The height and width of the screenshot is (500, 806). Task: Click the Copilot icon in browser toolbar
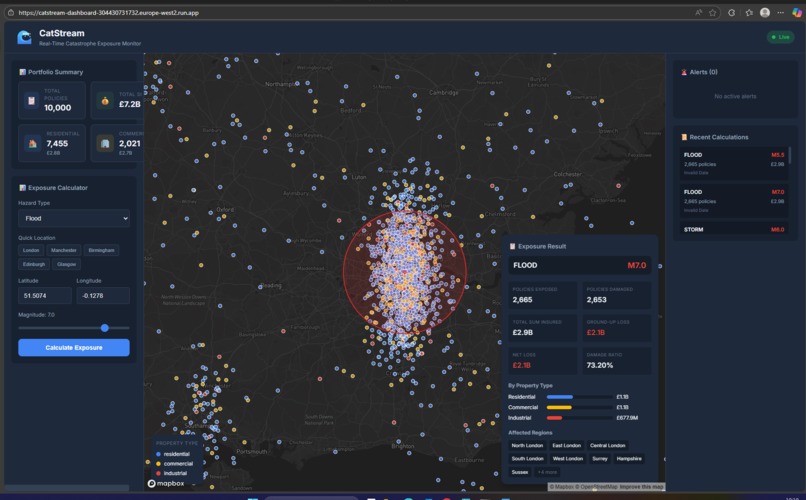point(797,13)
